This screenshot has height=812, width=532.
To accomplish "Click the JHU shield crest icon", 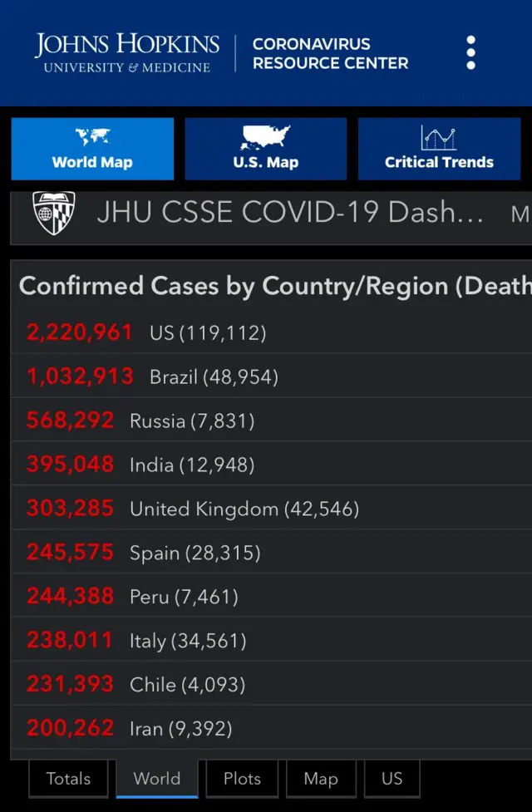I will click(x=54, y=213).
